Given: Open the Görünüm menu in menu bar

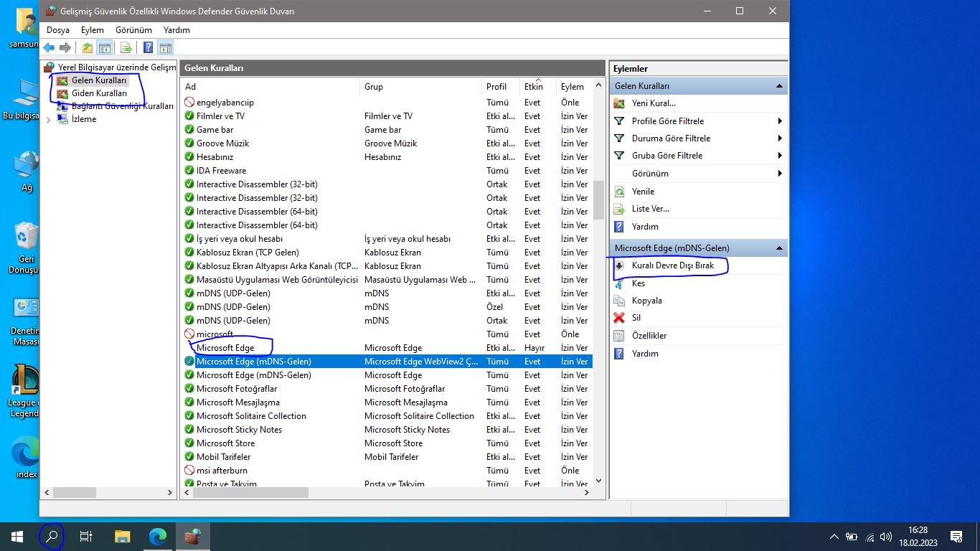Looking at the screenshot, I should (133, 30).
